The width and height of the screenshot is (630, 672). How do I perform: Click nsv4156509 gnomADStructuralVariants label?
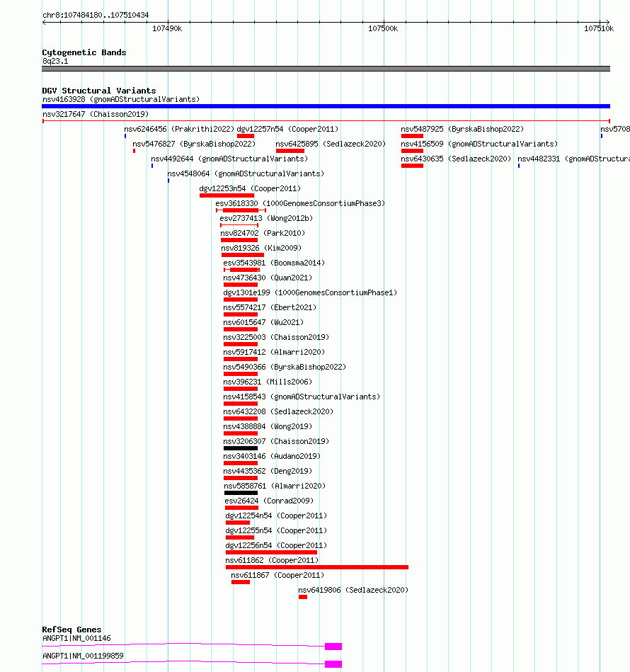479,144
